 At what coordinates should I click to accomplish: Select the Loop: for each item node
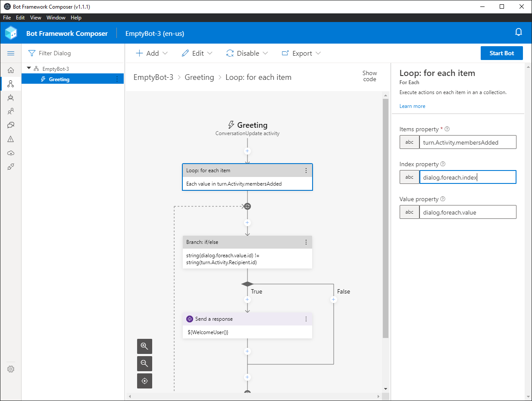point(247,177)
